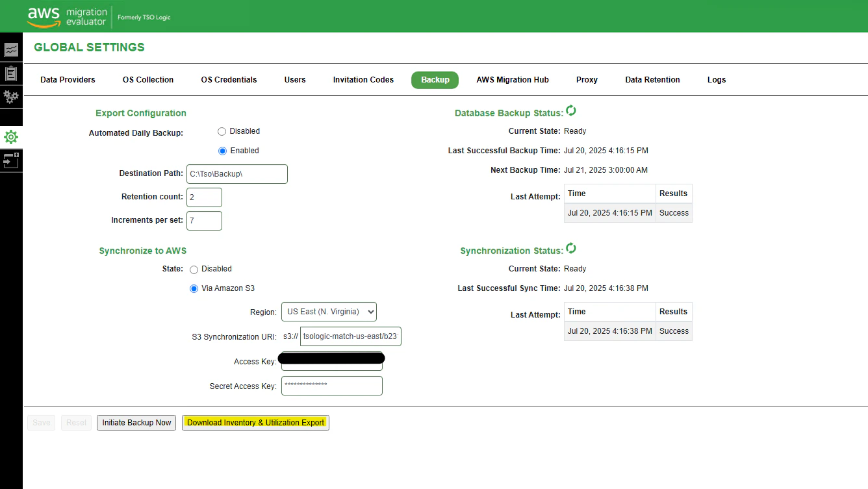Screen dimensions: 868x489
Task: Click backup attempt time Jul 20, 2025 4:16:15 PM cell
Action: click(x=609, y=213)
